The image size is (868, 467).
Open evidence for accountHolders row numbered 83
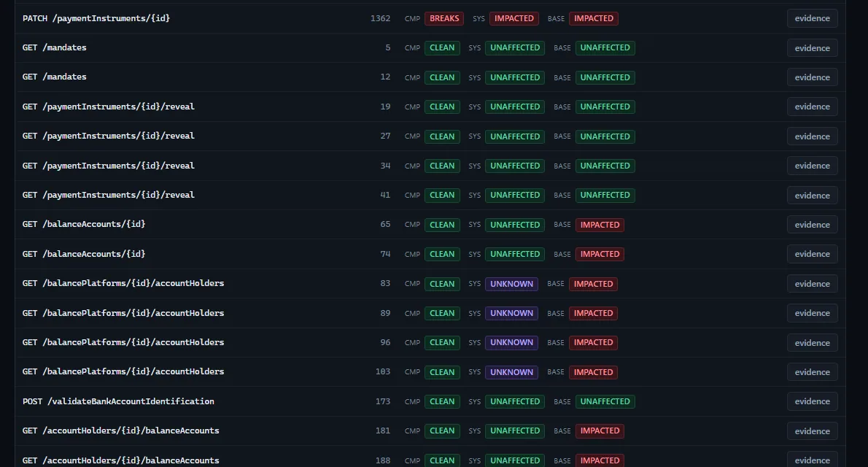[812, 284]
